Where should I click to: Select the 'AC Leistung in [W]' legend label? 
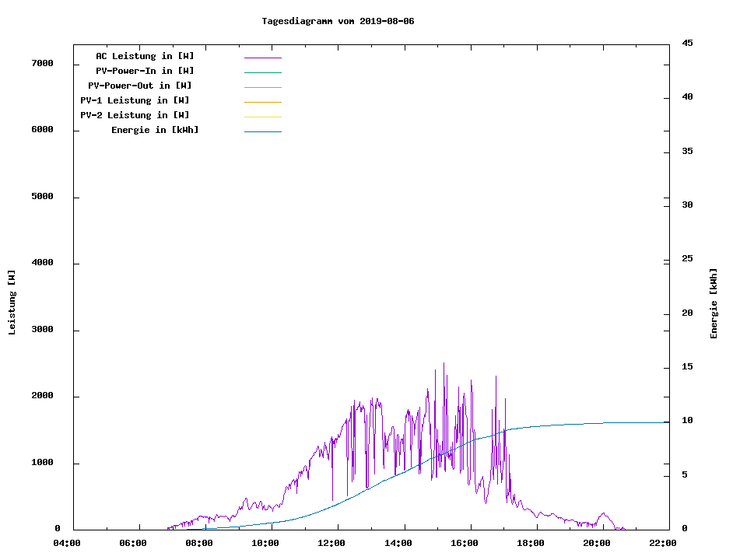tap(145, 56)
